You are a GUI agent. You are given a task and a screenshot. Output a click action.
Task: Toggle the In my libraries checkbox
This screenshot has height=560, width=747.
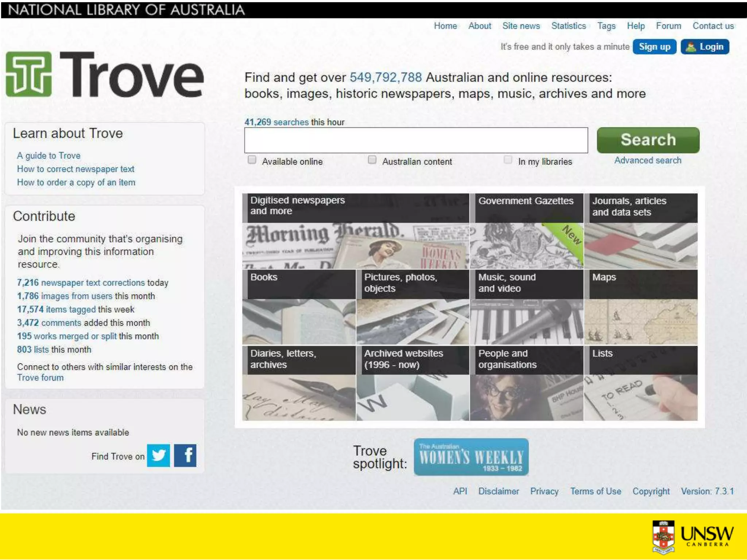pos(508,160)
